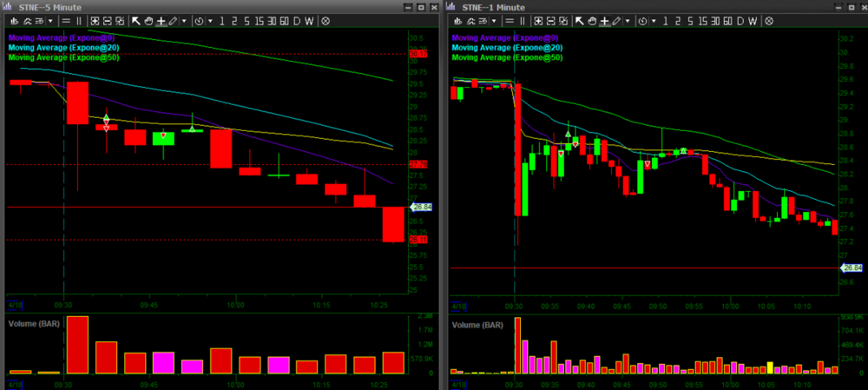This screenshot has width=868, height=390.
Task: Click the clock interval icon in 1 Minute toolbar
Action: coord(643,20)
